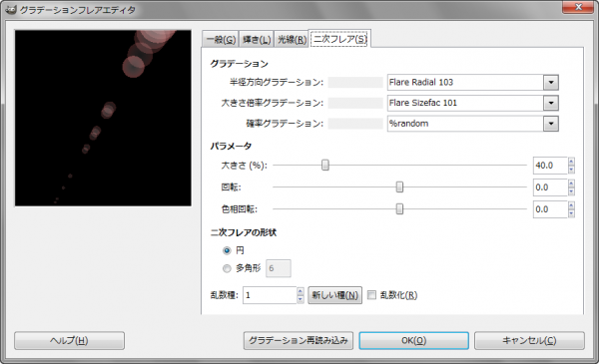Click the 色相回転 value field showing 0.0
This screenshot has width=599, height=364.
(x=550, y=209)
